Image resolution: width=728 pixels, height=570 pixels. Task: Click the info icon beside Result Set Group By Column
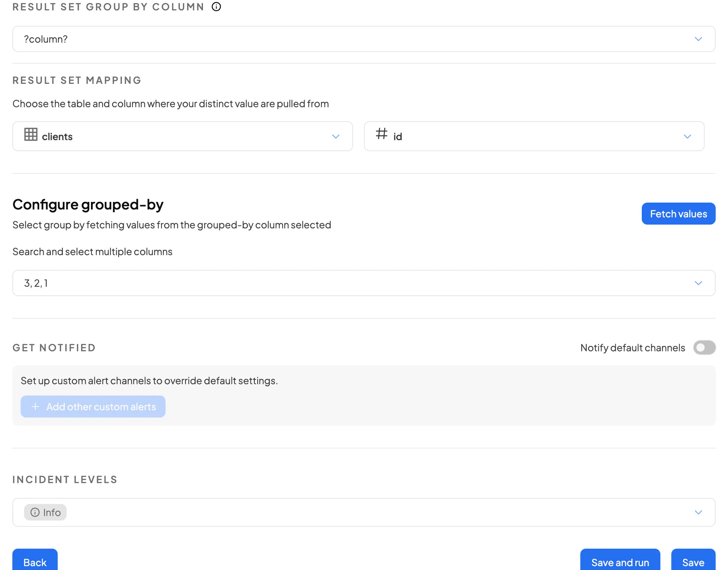216,7
